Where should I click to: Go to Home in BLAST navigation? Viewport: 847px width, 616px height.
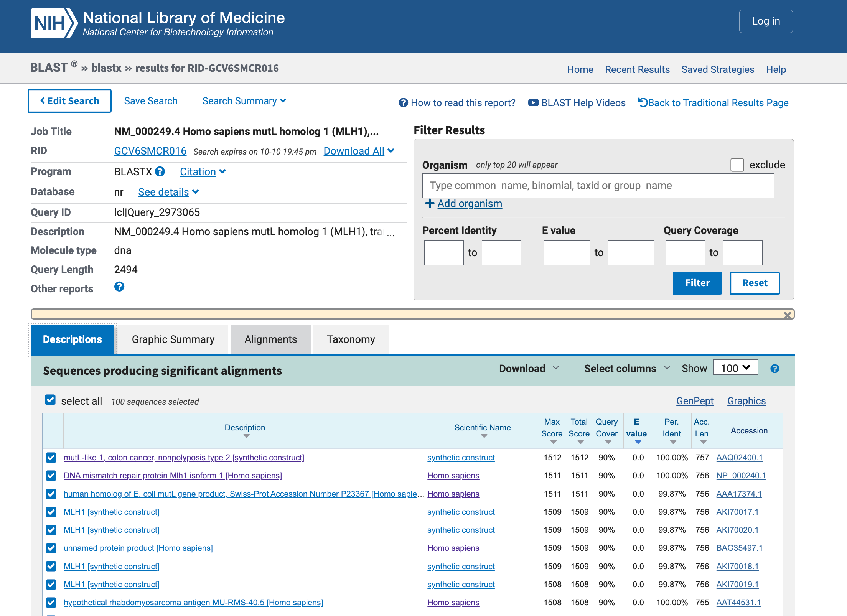[x=580, y=69]
